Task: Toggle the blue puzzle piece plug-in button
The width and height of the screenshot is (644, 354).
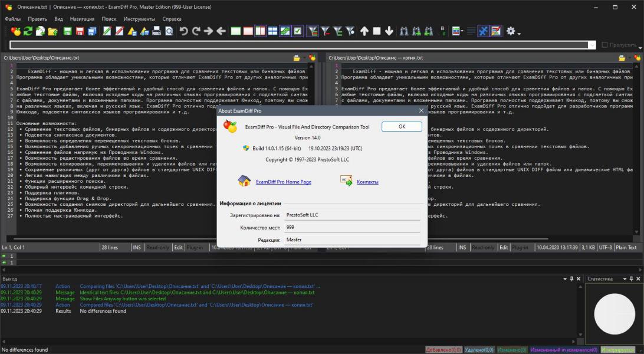Action: [484, 31]
